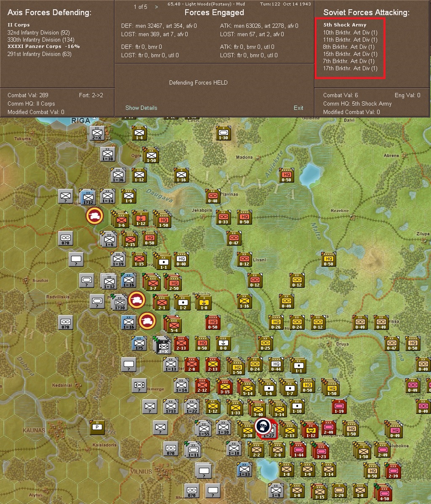Select the 5-14 yellow infantry stack

pos(247,387)
